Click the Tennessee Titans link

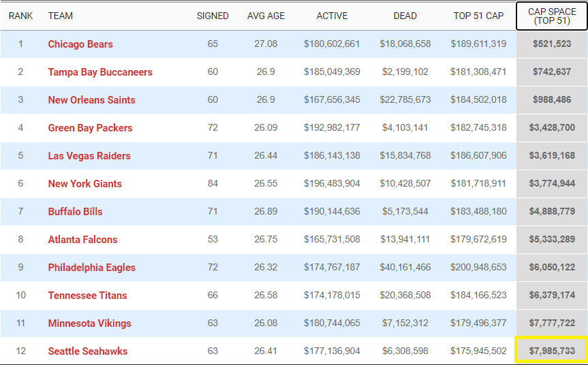click(x=87, y=296)
